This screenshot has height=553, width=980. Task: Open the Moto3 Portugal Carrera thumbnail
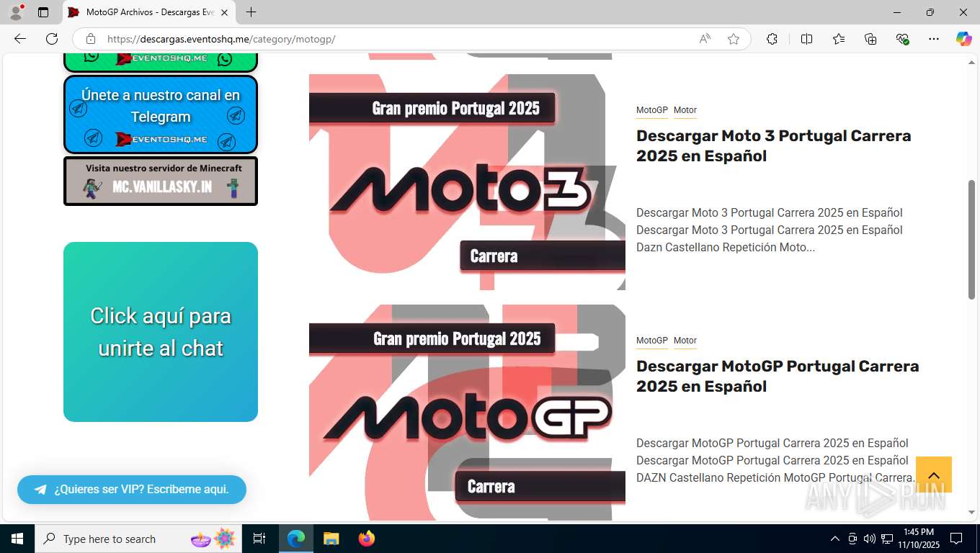(x=467, y=182)
